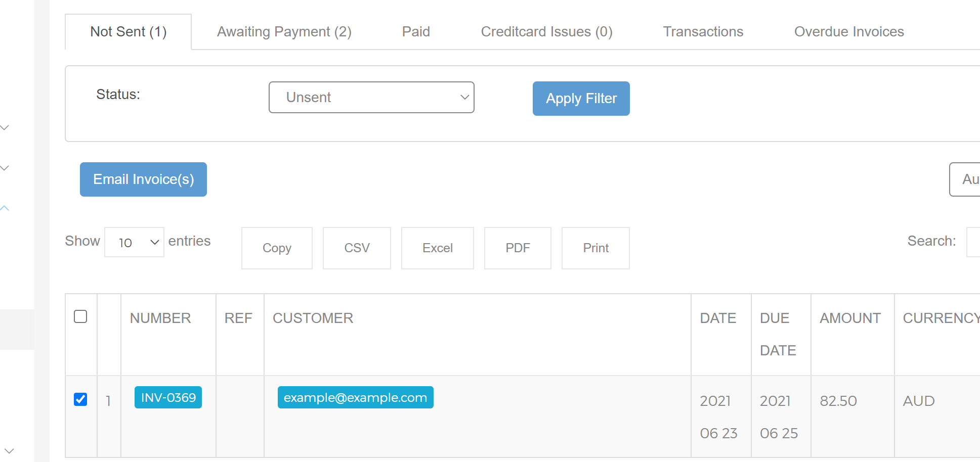
Task: Export the table as PDF
Action: [x=518, y=248]
